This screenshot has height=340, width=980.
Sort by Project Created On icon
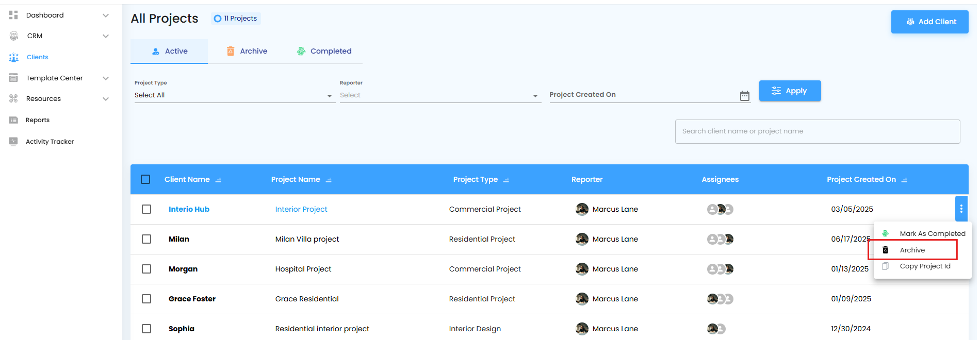click(x=904, y=180)
